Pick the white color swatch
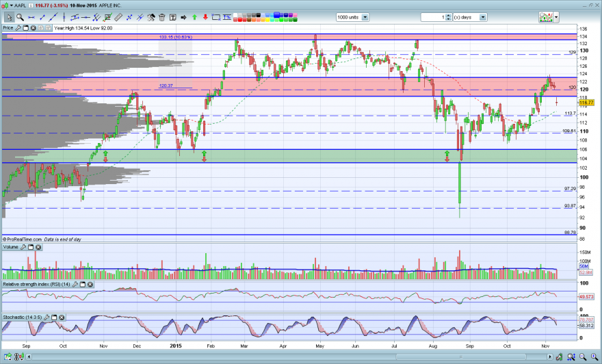Viewport: 602px width, 364px height. [235, 15]
